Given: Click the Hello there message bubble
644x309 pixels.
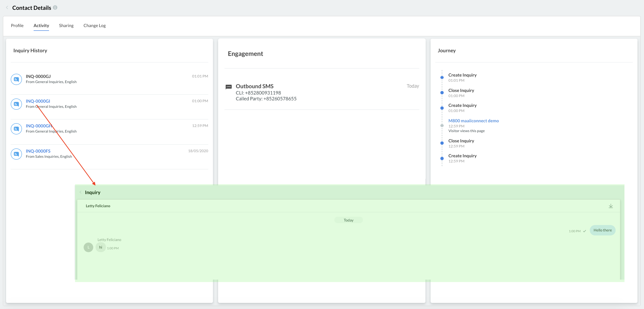Looking at the screenshot, I should tap(602, 230).
